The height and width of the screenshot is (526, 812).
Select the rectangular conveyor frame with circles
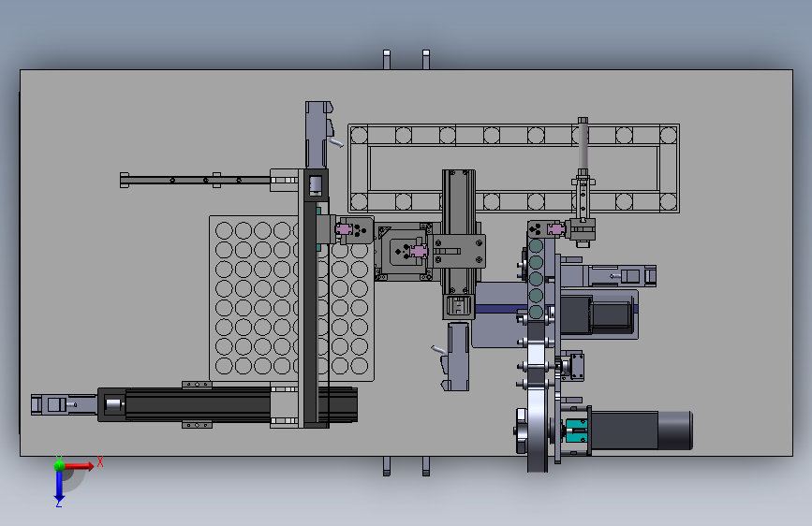pyautogui.click(x=514, y=168)
